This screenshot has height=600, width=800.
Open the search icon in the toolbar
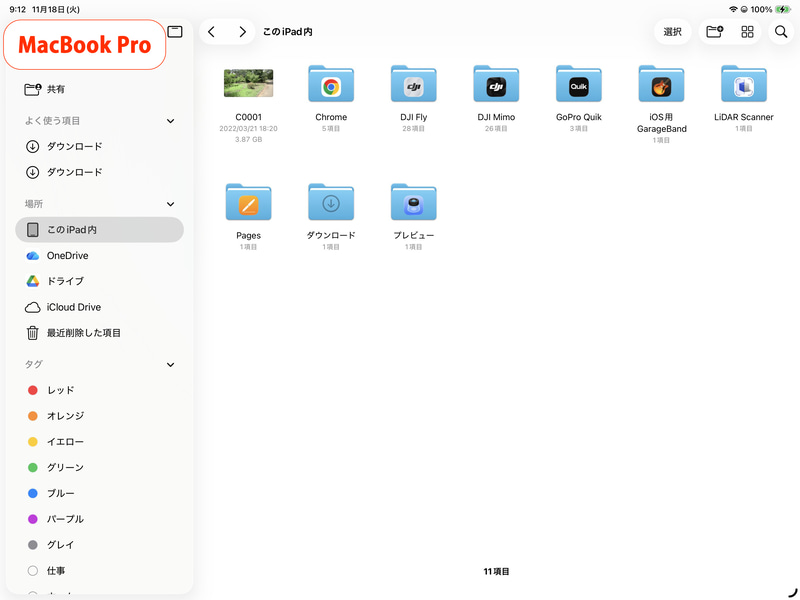point(781,31)
